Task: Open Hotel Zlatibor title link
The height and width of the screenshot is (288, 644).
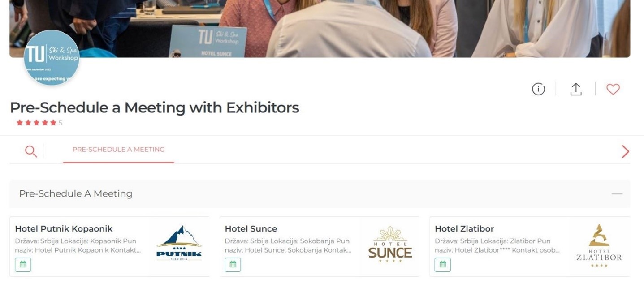Action: coord(464,229)
